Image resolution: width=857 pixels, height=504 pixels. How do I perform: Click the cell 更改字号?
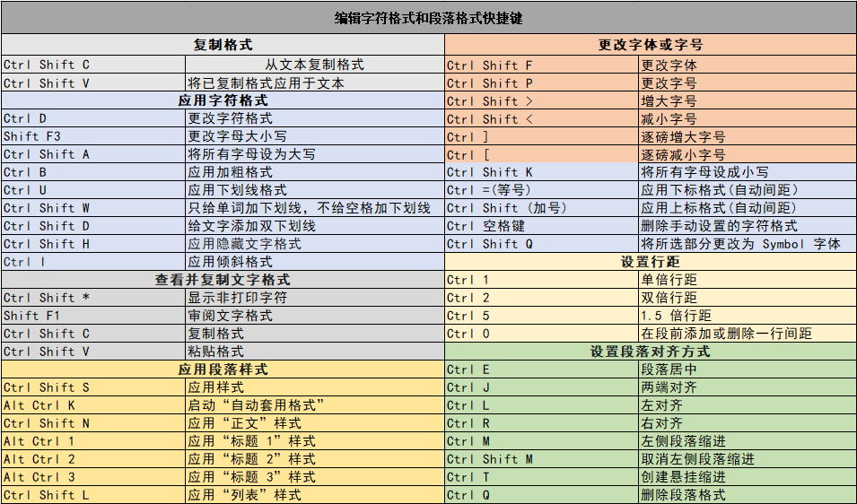[x=748, y=83]
